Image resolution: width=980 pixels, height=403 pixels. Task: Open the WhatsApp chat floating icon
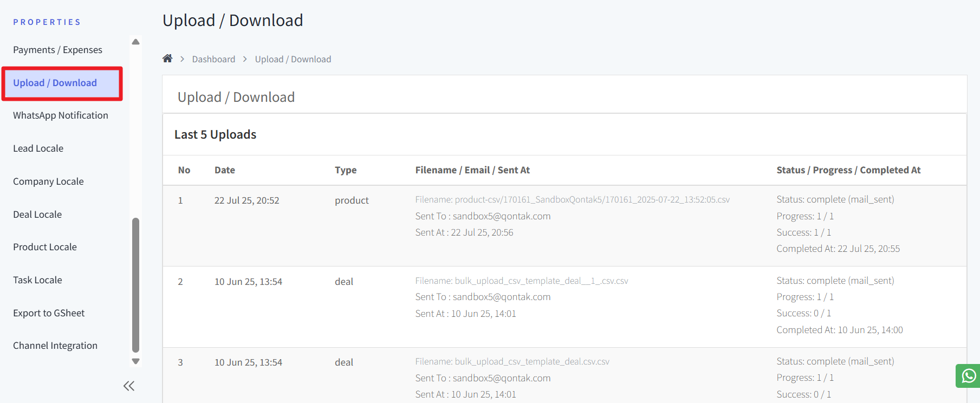coord(969,375)
